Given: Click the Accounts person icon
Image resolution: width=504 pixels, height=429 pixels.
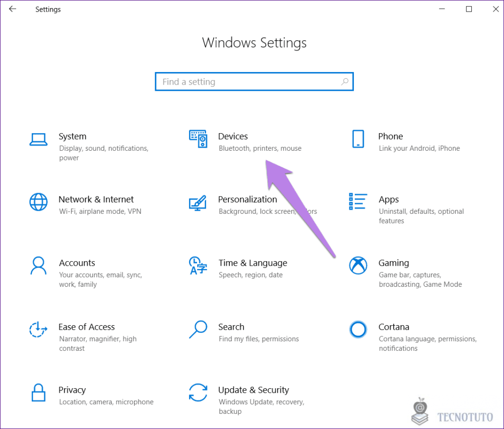Looking at the screenshot, I should (39, 265).
